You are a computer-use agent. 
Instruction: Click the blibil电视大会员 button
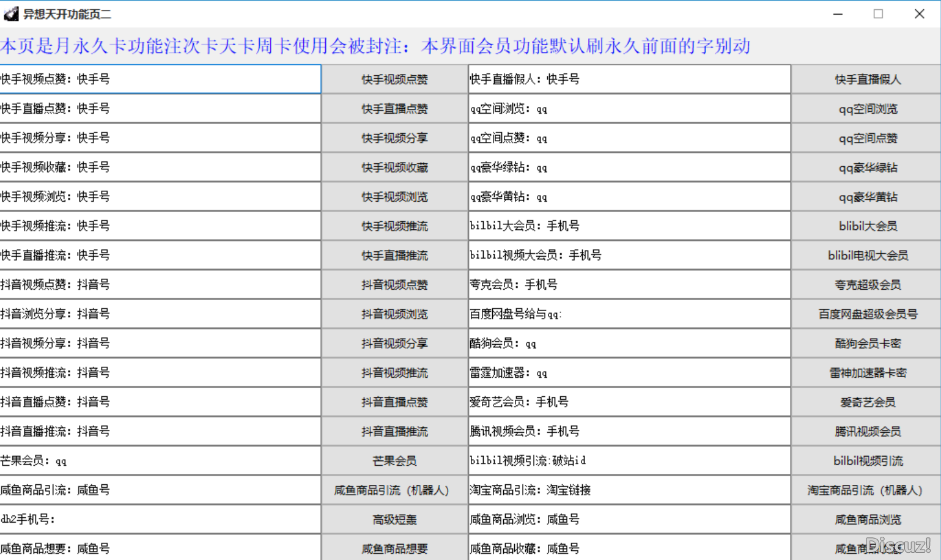coord(866,256)
